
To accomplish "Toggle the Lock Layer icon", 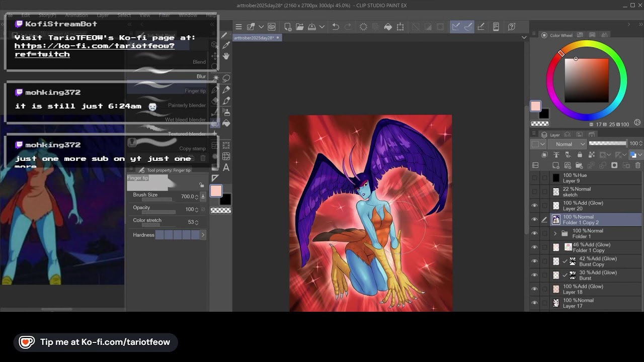I will pyautogui.click(x=580, y=155).
